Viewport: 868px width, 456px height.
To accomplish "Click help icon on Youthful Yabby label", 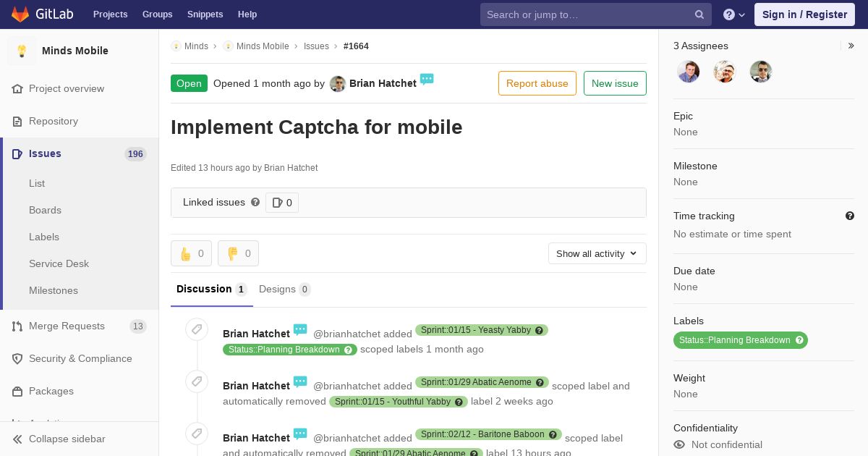I will click(x=459, y=402).
